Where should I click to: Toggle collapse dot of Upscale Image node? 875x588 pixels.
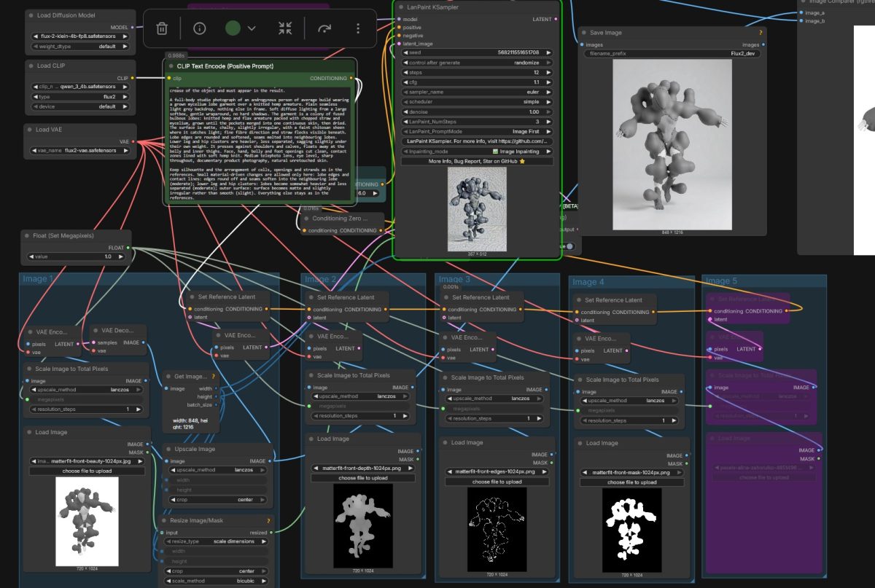click(x=168, y=449)
